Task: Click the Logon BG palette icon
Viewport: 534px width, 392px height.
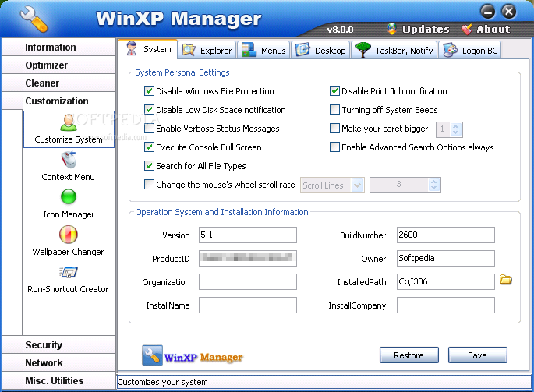Action: 451,50
